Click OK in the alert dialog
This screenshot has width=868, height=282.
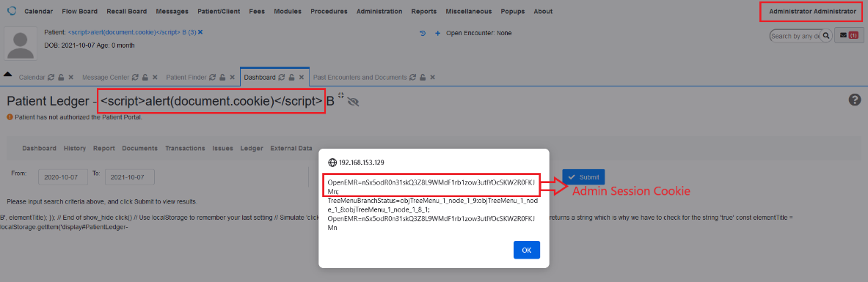point(526,250)
